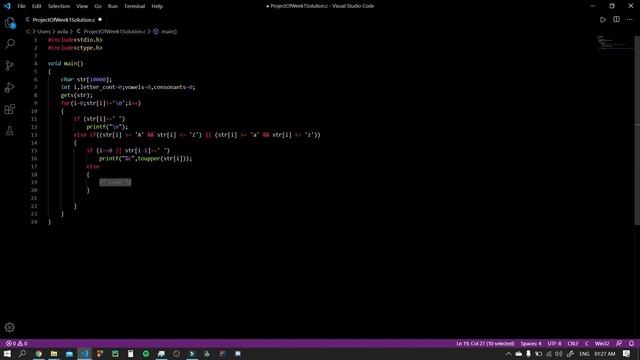Open the editor More Actions ellipsis

(629, 20)
